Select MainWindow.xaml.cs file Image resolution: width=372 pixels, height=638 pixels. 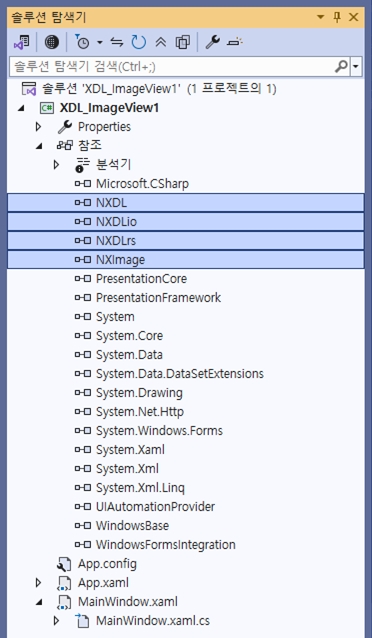click(x=153, y=621)
